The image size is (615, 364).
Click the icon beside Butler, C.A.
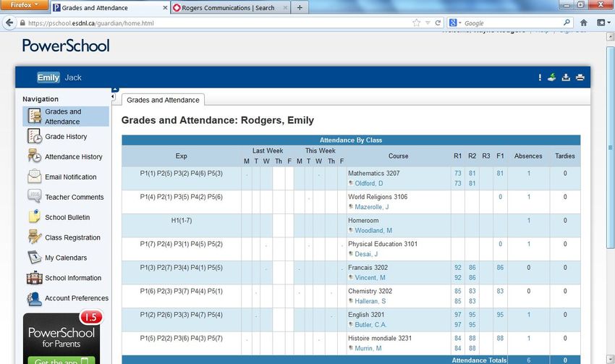351,324
